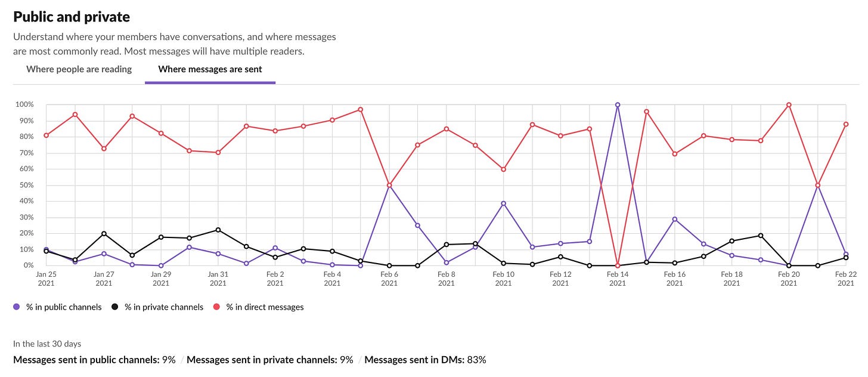The width and height of the screenshot is (868, 377).
Task: Select the red 100% point on Feb 20
Action: [789, 104]
